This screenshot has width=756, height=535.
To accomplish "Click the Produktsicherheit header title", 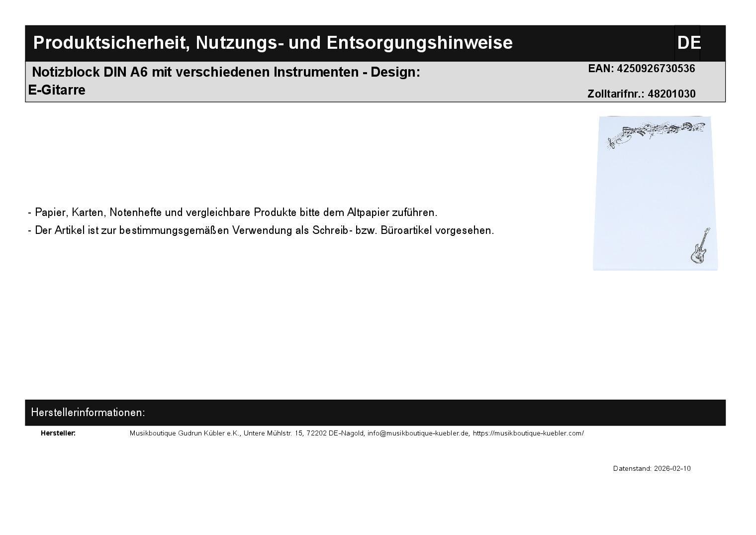I will [x=273, y=43].
